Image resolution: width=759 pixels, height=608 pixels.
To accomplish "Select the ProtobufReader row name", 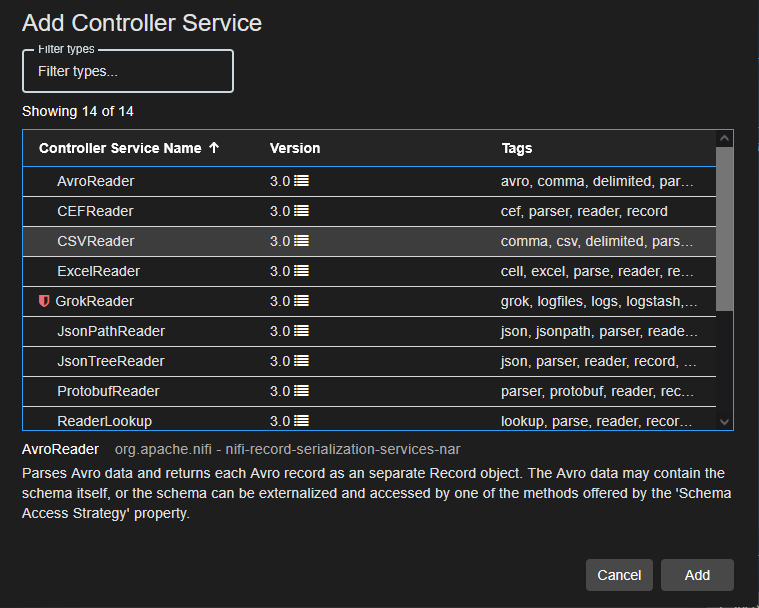I will coord(108,391).
